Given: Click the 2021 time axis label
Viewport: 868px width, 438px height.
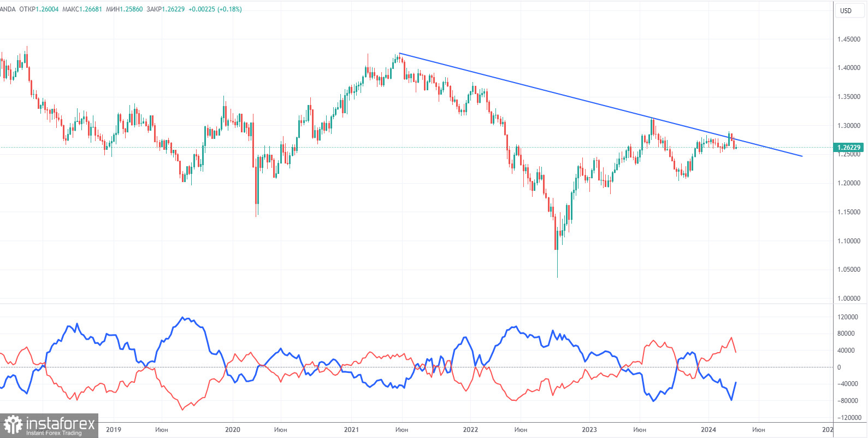Looking at the screenshot, I should coord(351,429).
